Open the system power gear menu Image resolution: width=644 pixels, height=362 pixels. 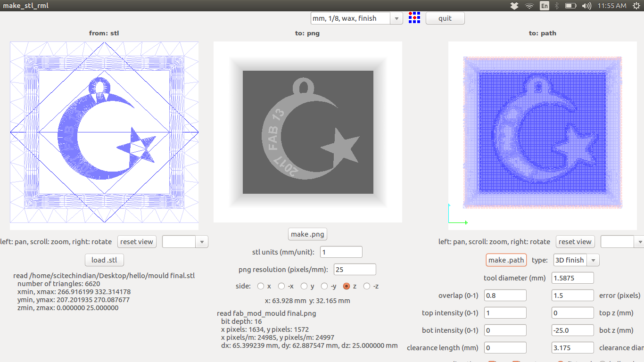click(x=636, y=6)
